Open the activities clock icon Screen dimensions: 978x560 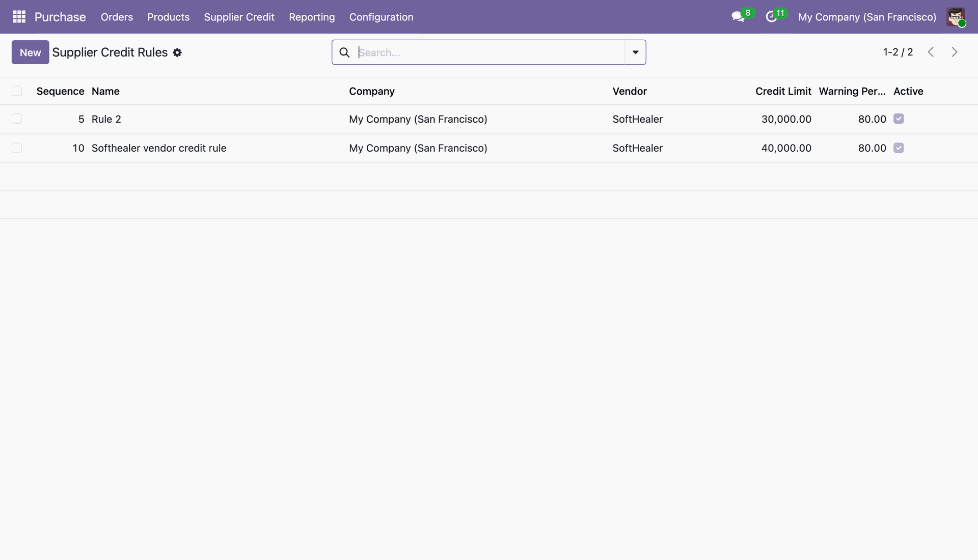point(771,17)
